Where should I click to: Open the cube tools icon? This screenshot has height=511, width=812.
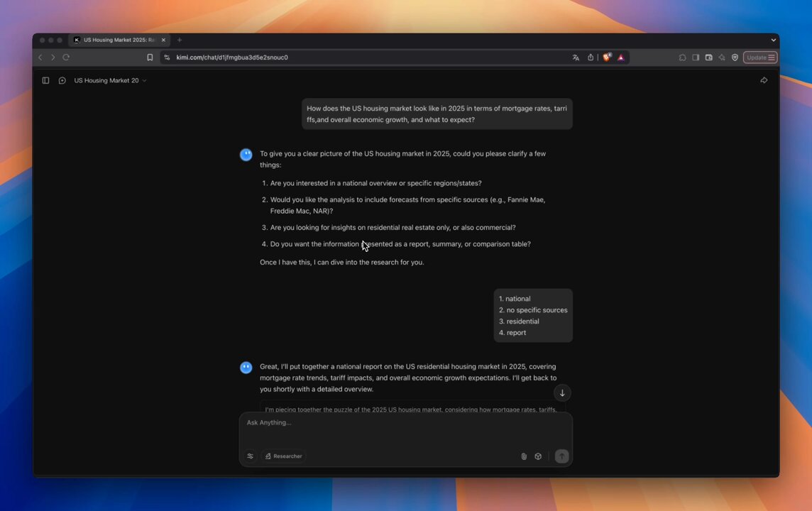(x=538, y=456)
